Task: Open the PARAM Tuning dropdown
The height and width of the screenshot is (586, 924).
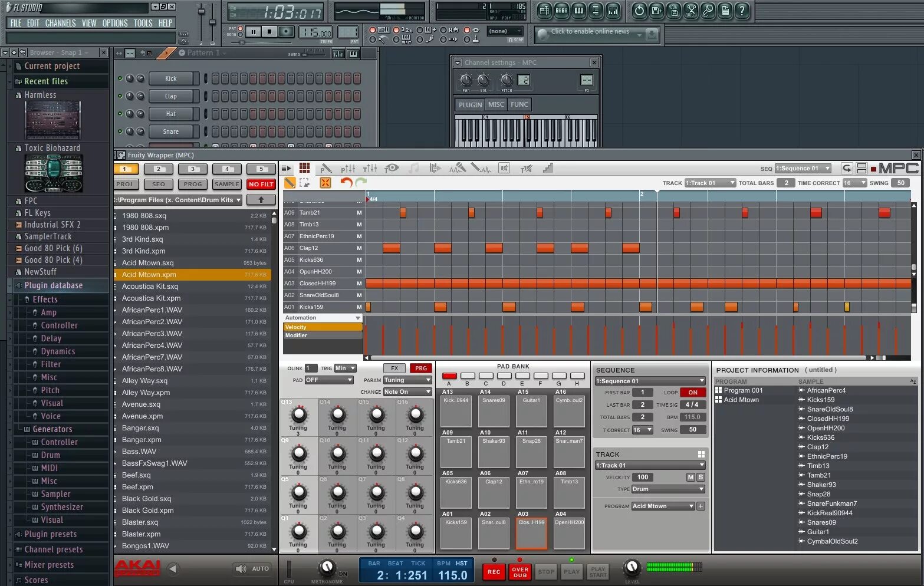Action: click(407, 380)
